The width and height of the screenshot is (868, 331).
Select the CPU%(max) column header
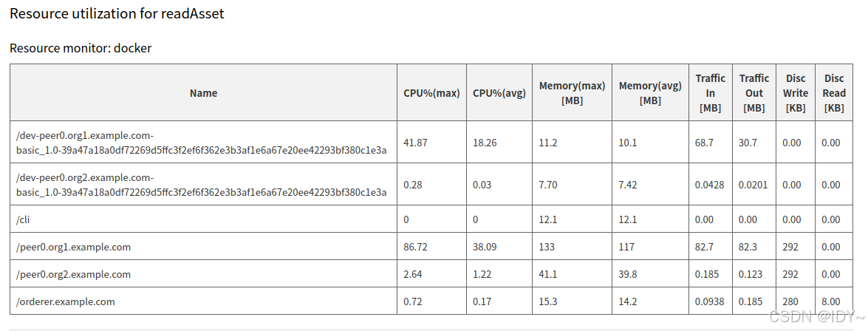[x=431, y=93]
